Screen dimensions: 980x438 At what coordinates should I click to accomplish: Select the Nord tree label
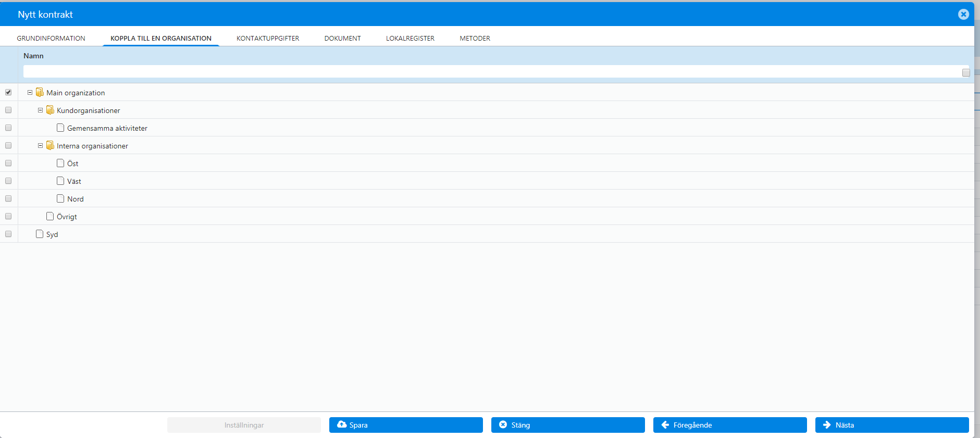pos(76,199)
